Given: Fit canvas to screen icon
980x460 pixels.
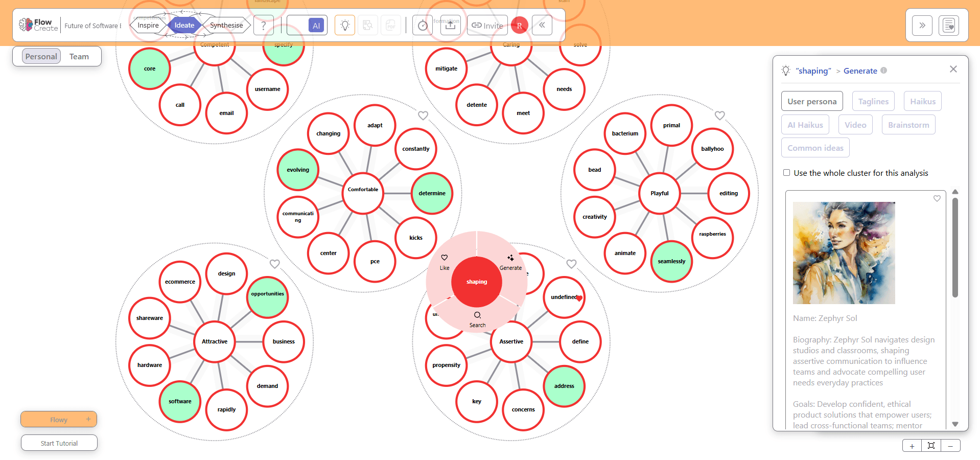Looking at the screenshot, I should coord(931,446).
